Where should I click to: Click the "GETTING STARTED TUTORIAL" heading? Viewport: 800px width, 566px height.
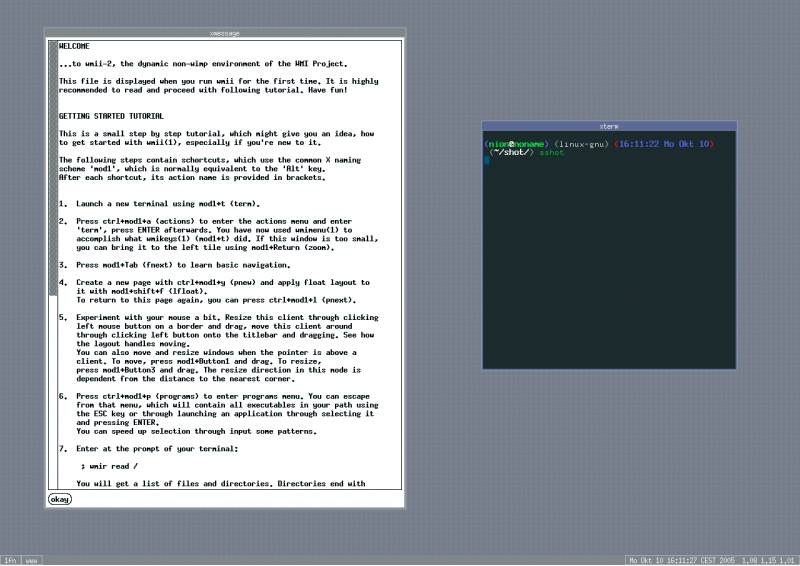click(111, 116)
